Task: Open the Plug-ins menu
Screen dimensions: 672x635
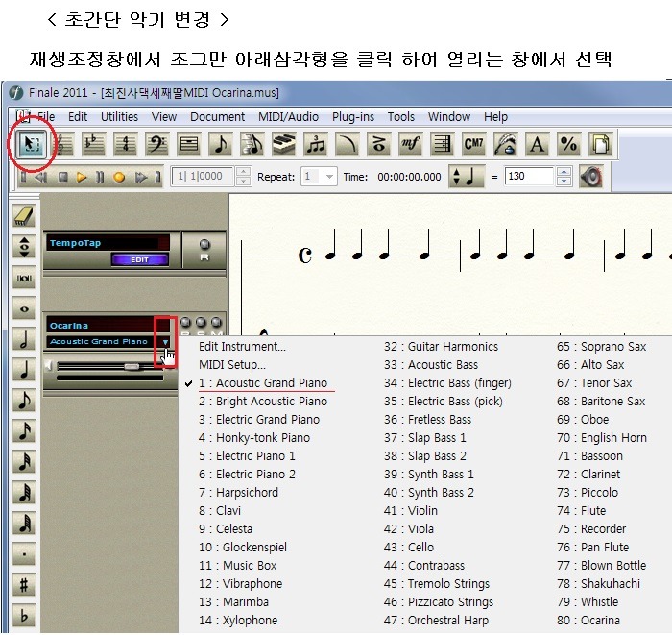Action: coord(352,116)
